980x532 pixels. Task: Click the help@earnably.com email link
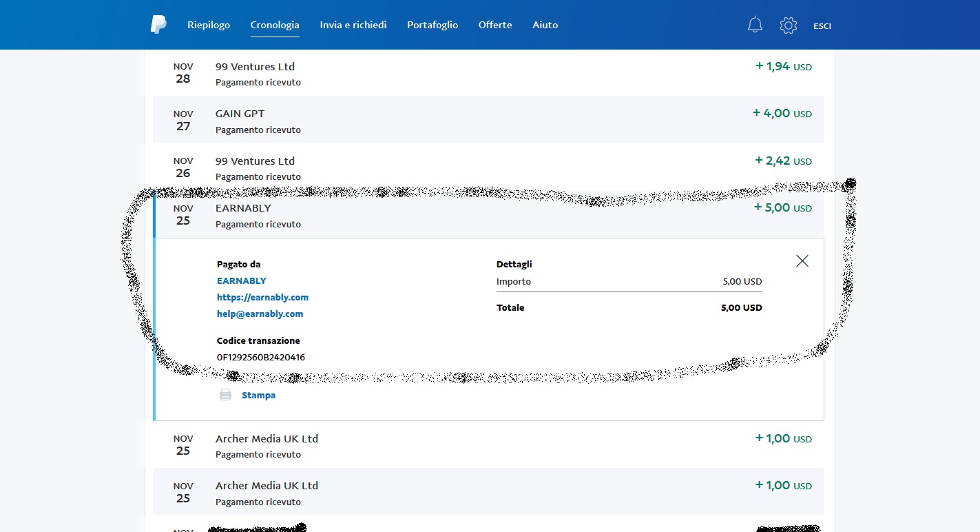tap(260, 314)
